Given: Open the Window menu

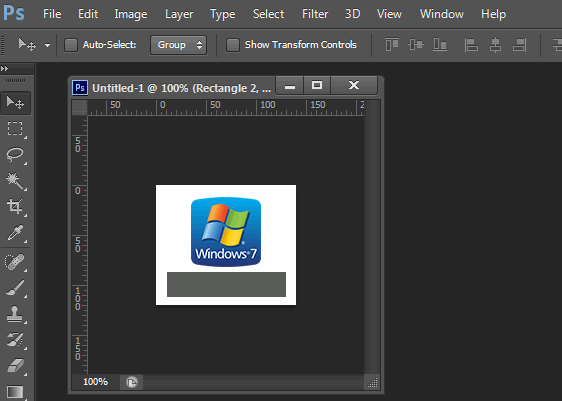Looking at the screenshot, I should pyautogui.click(x=442, y=14).
